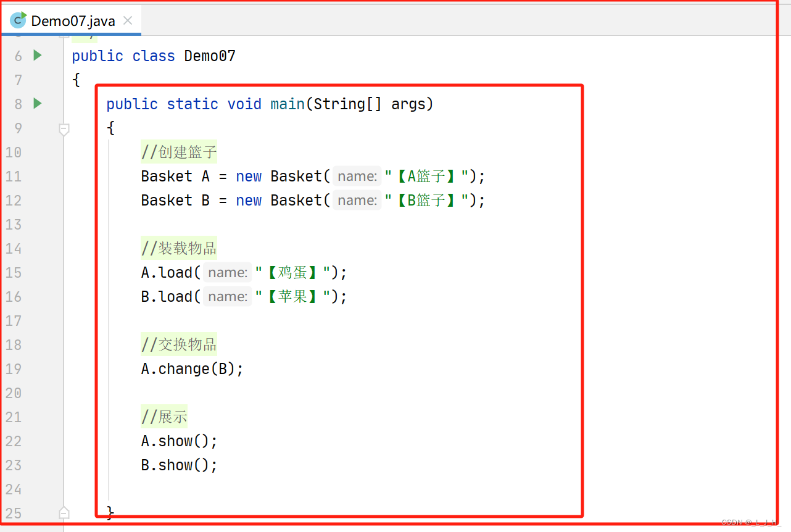Click the Java class icon on Demo07.java tab
This screenshot has width=791, height=532.
(x=19, y=20)
